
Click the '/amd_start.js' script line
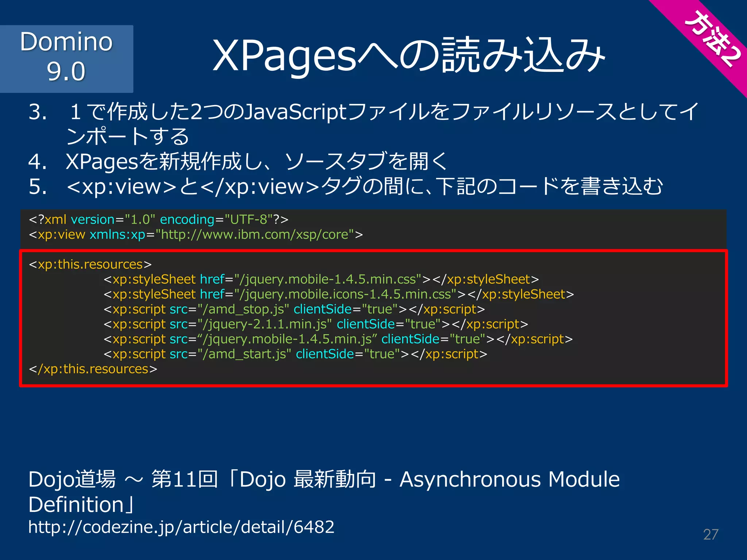point(295,354)
